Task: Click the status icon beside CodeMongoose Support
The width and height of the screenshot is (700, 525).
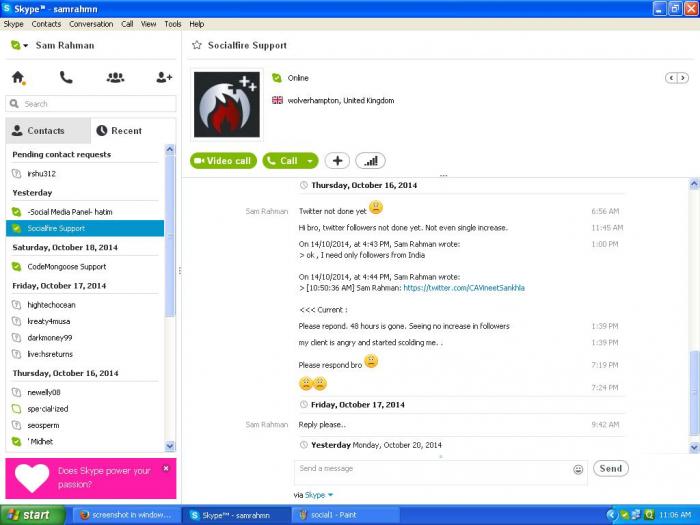Action: [17, 267]
